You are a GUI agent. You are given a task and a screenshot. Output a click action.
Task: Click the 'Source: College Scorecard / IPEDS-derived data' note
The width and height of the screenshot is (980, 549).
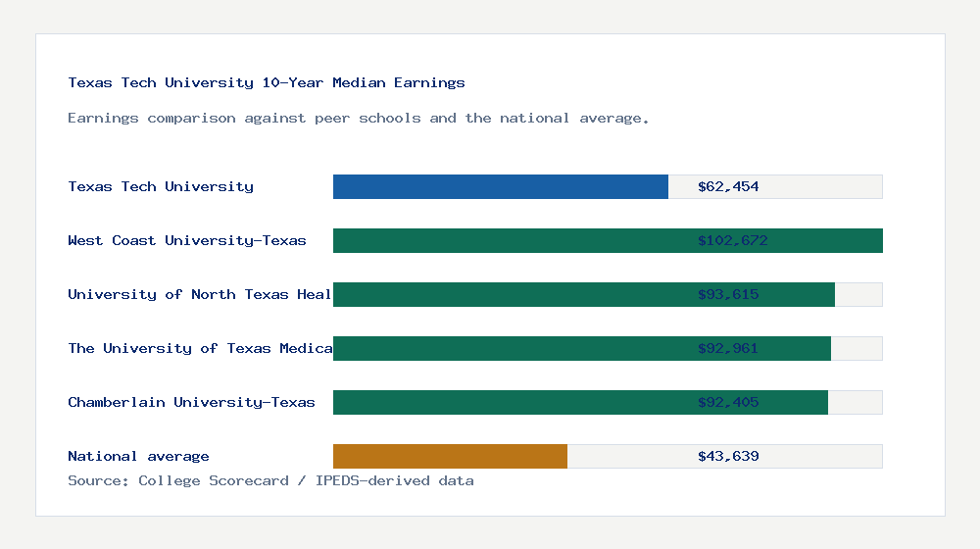(270, 480)
